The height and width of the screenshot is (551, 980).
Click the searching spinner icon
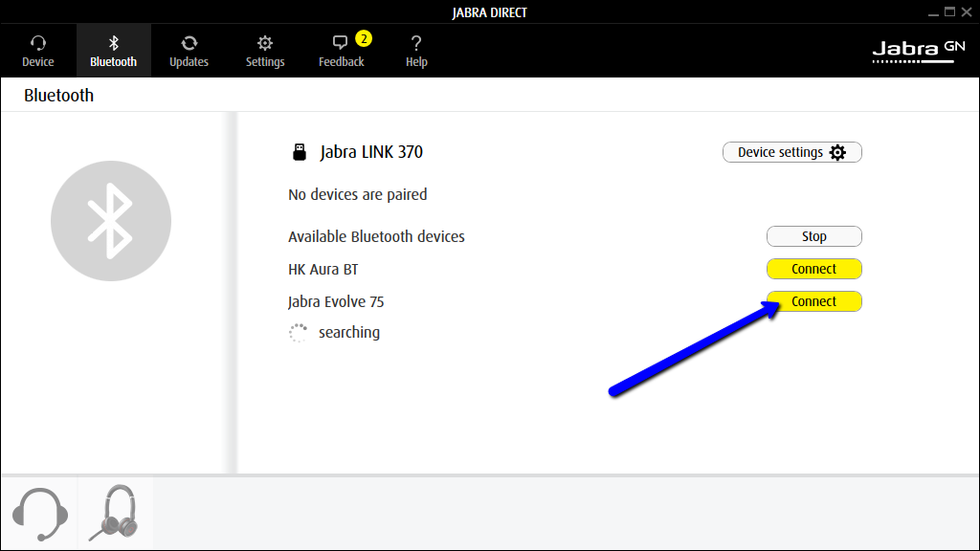click(299, 333)
